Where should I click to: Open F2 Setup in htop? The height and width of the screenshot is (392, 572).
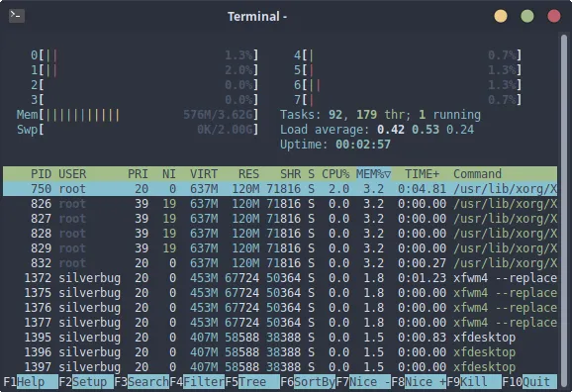click(x=86, y=382)
